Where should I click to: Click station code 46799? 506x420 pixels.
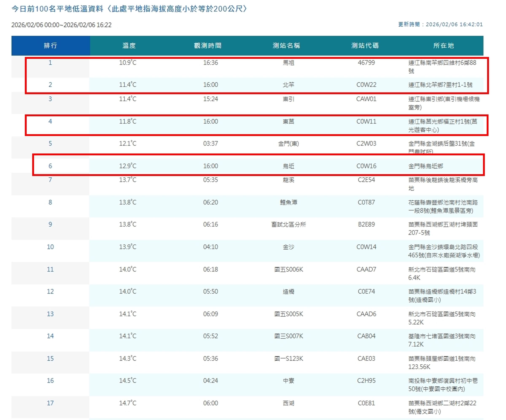point(366,63)
